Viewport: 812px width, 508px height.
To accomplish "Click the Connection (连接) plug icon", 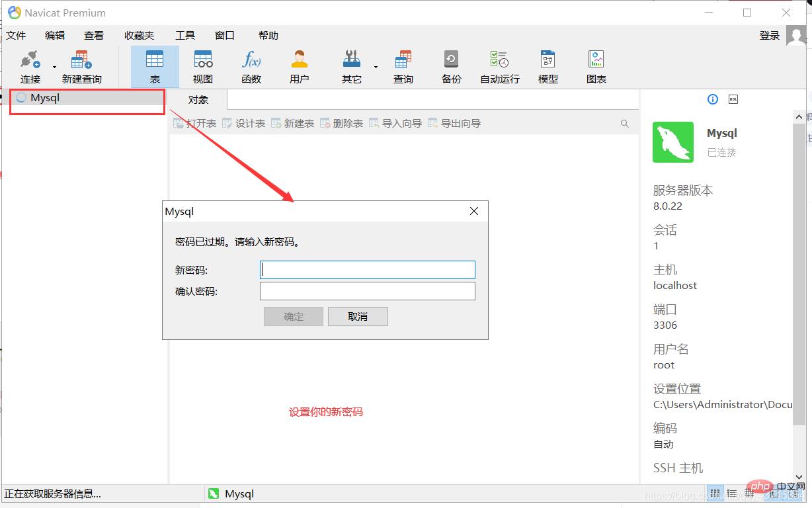I will coord(30,60).
